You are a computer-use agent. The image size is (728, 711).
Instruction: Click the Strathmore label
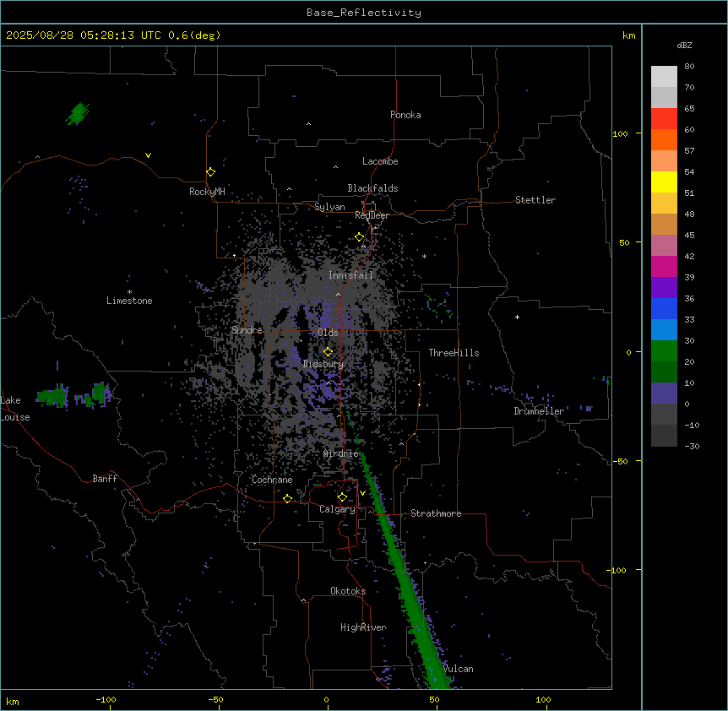(436, 513)
